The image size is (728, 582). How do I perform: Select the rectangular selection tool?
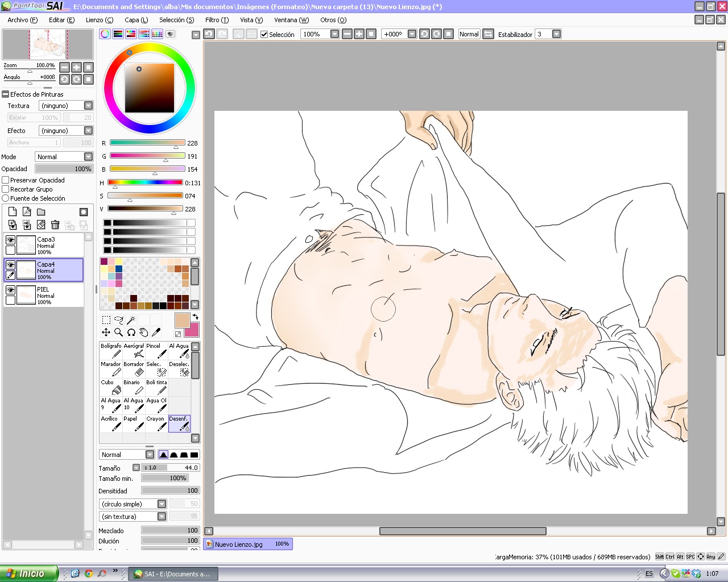pyautogui.click(x=106, y=320)
